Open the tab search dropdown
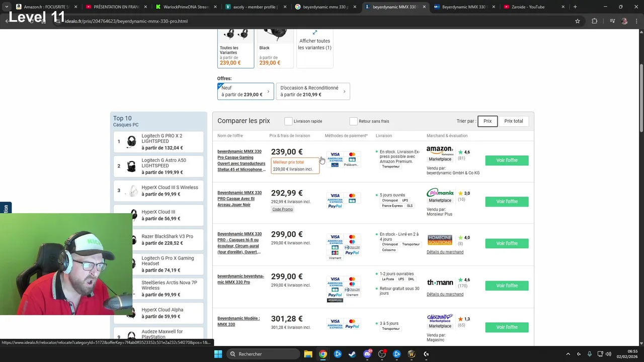 coord(6,7)
